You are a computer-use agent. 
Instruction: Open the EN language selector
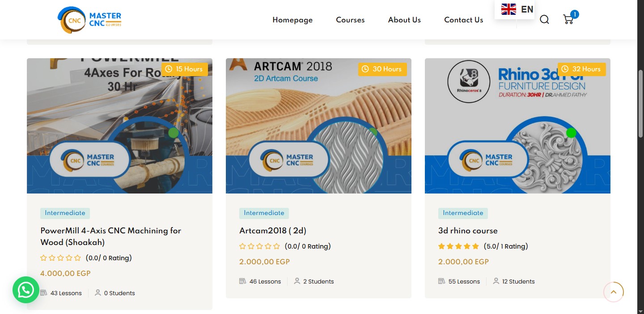tap(527, 9)
